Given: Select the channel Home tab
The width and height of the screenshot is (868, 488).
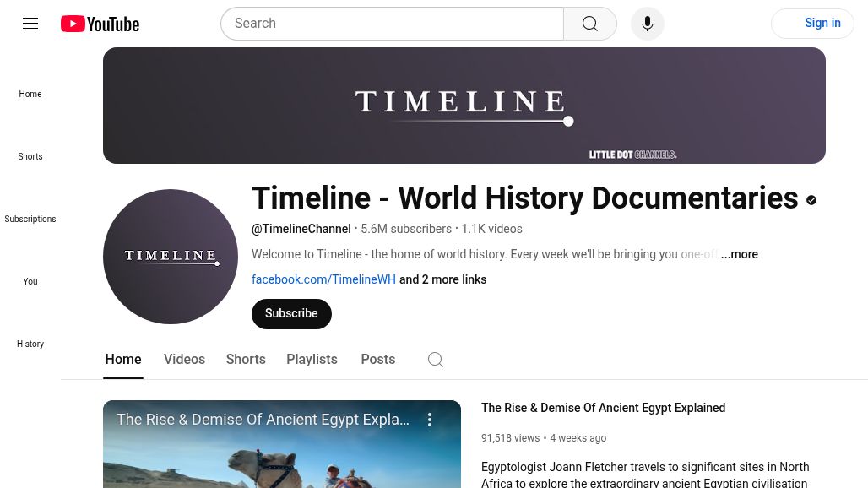Looking at the screenshot, I should click(x=123, y=360).
